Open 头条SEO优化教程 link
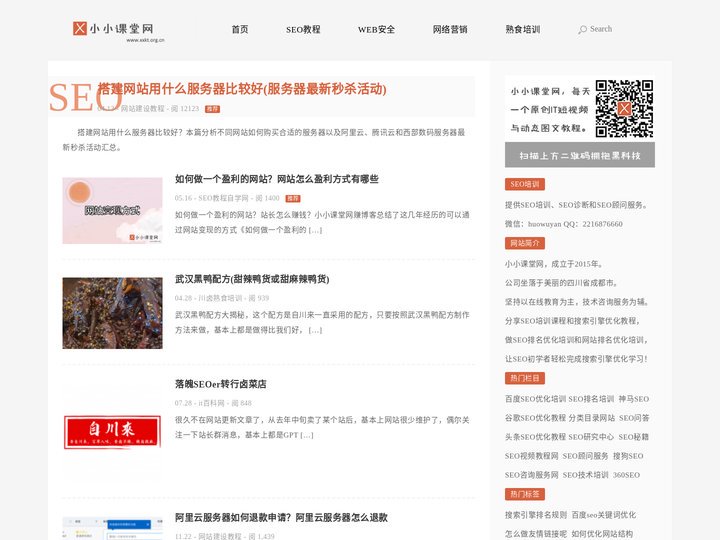This screenshot has height=540, width=720. click(x=535, y=437)
